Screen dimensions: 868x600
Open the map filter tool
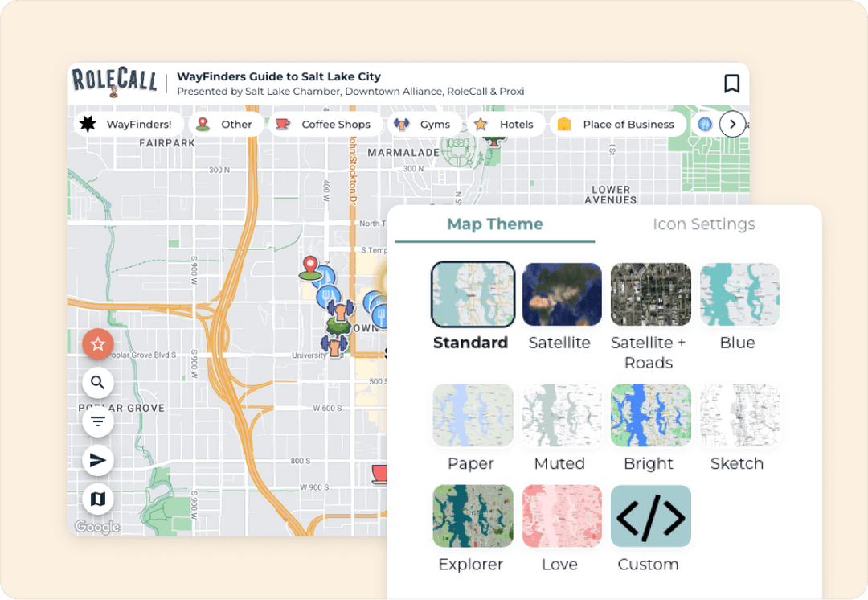(x=97, y=421)
